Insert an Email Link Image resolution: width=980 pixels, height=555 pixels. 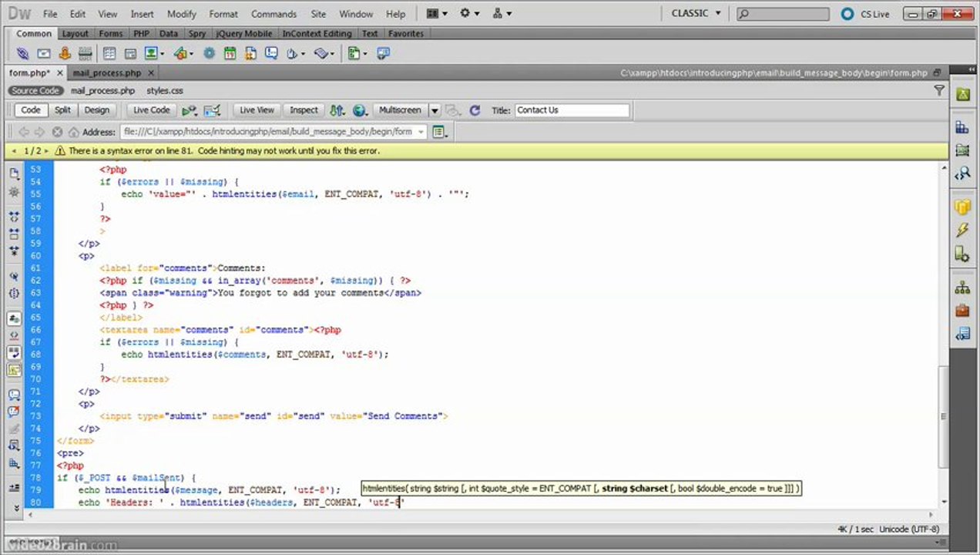[x=44, y=53]
